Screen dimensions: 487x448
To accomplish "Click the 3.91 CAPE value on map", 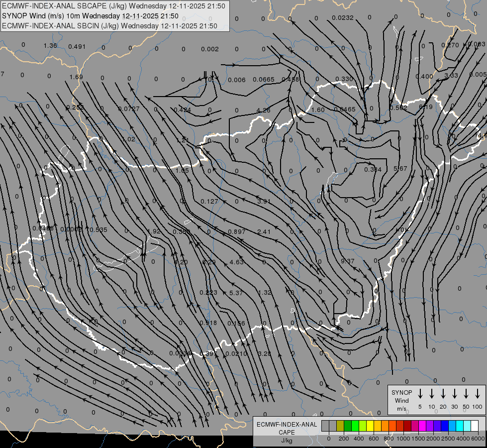I will pyautogui.click(x=264, y=201).
